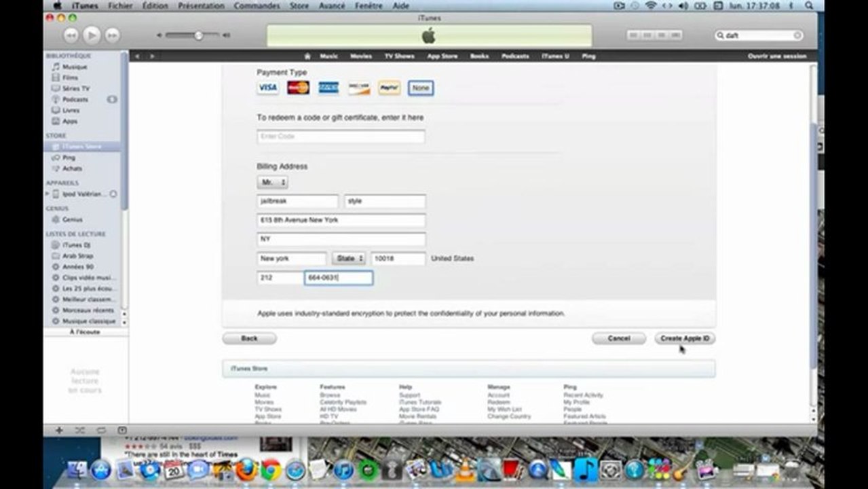Image resolution: width=868 pixels, height=489 pixels.
Task: Open Google Chrome from the Dock
Action: [x=271, y=470]
